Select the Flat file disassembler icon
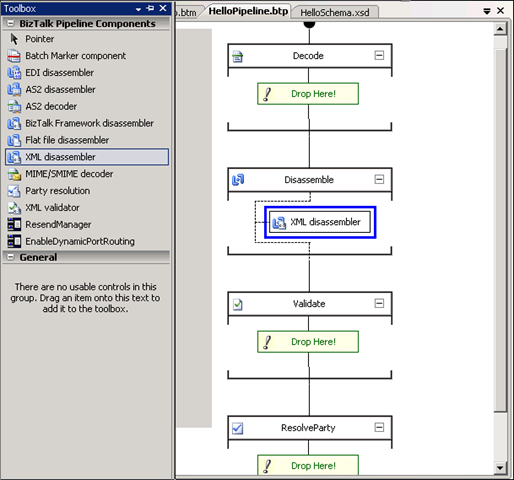The width and height of the screenshot is (514, 480). tap(14, 140)
